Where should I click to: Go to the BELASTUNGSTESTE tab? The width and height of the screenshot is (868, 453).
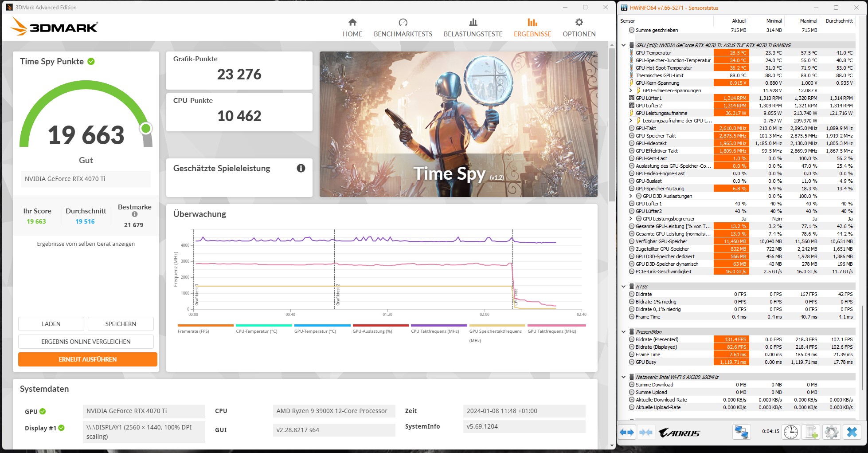[x=473, y=28]
